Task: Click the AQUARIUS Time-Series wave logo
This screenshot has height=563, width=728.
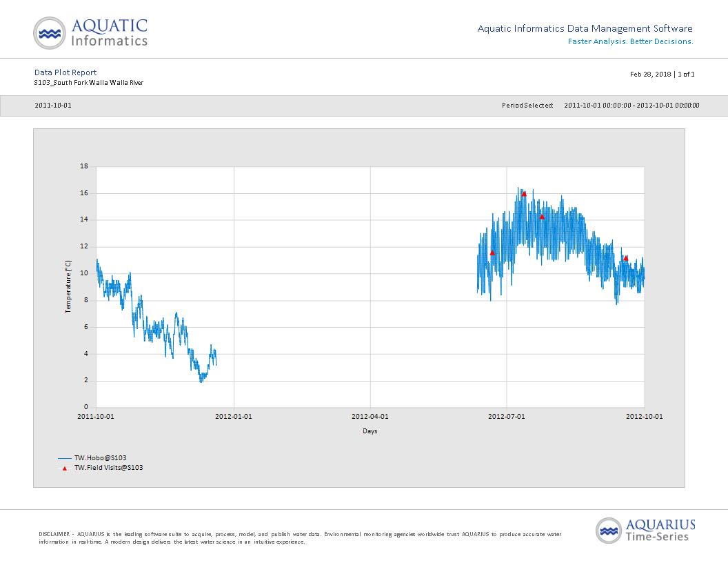Action: 609,531
